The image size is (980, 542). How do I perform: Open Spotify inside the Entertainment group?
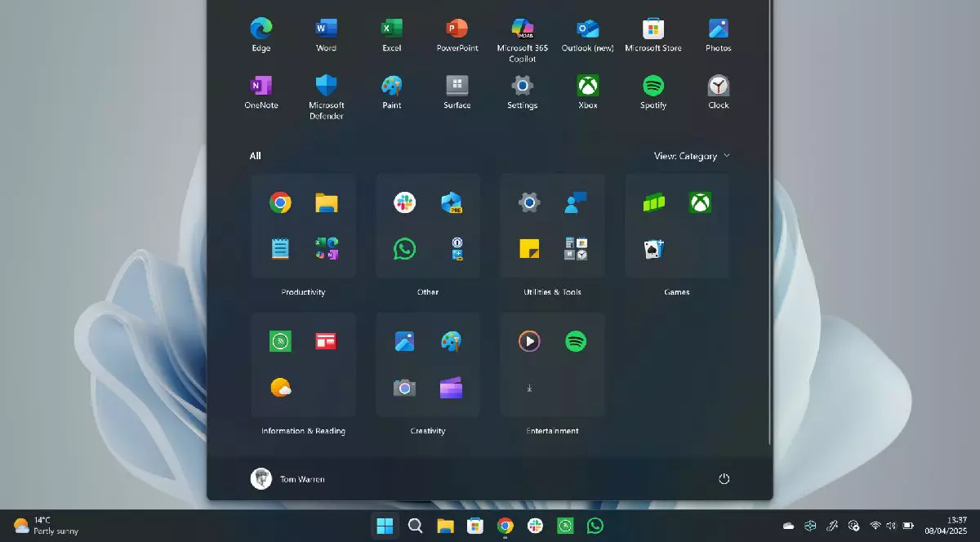(576, 341)
